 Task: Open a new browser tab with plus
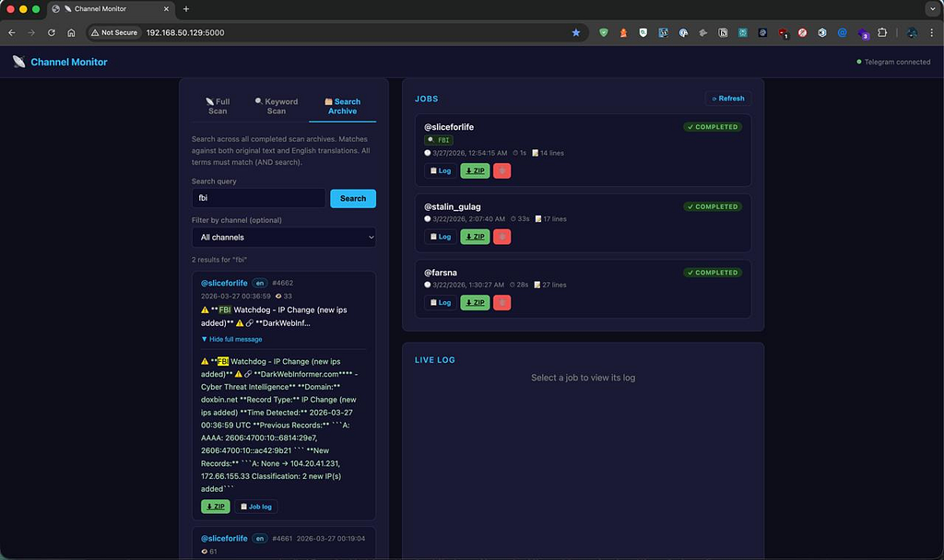point(186,9)
